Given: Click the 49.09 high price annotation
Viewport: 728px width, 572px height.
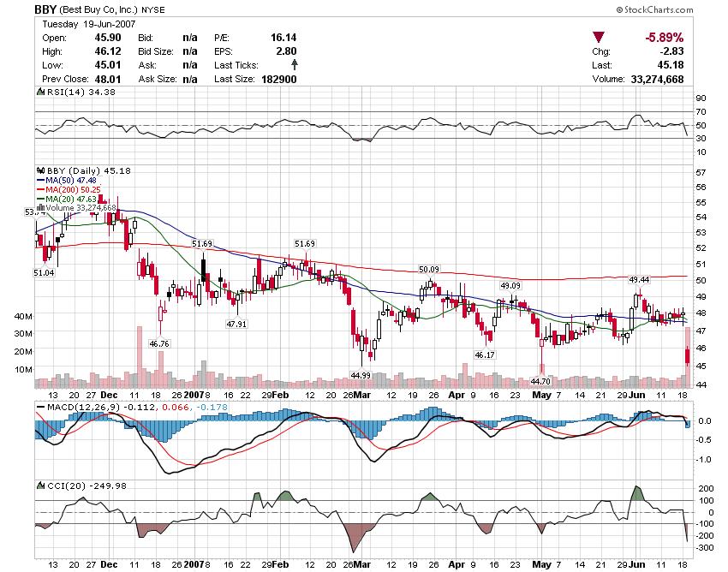Looking at the screenshot, I should (x=510, y=285).
